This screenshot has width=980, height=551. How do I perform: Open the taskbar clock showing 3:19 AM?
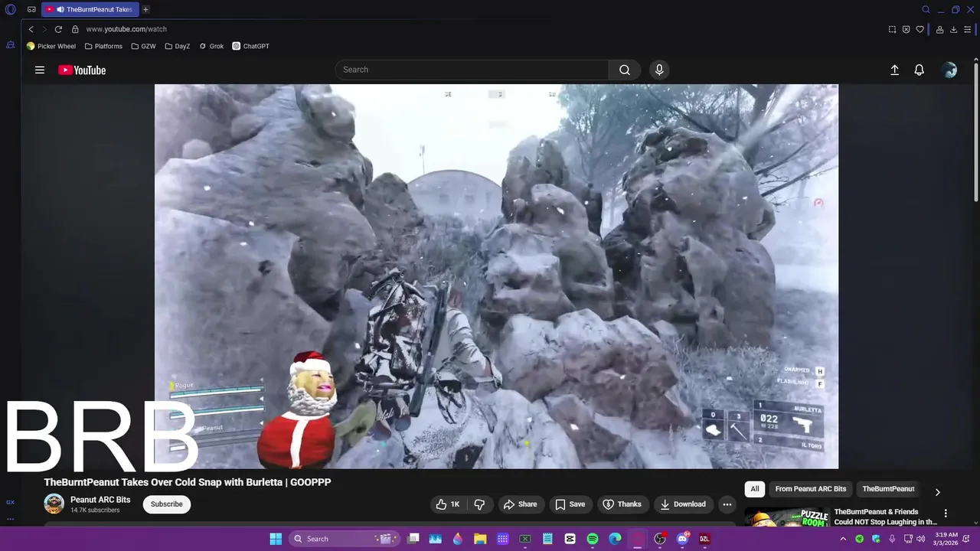946,539
